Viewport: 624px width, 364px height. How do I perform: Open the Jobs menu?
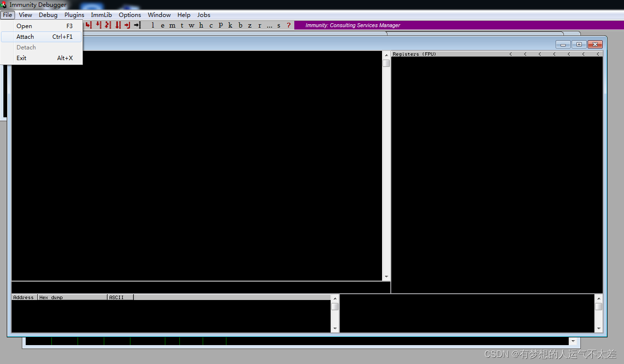[204, 15]
